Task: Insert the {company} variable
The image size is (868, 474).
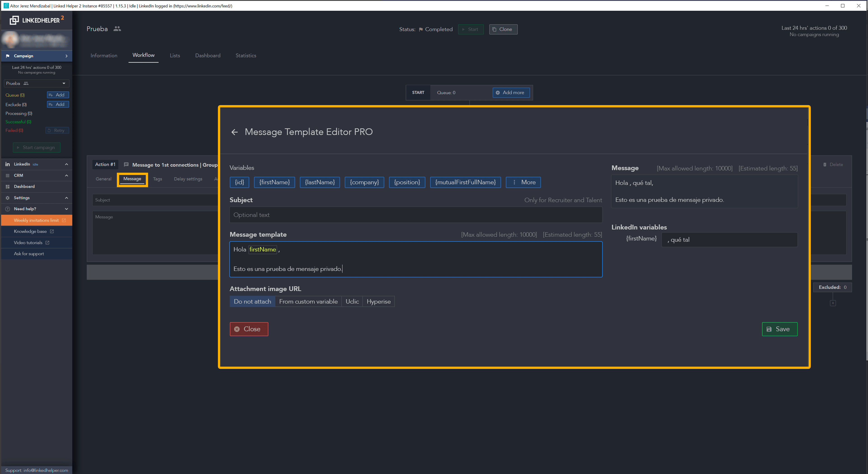Action: click(x=364, y=182)
